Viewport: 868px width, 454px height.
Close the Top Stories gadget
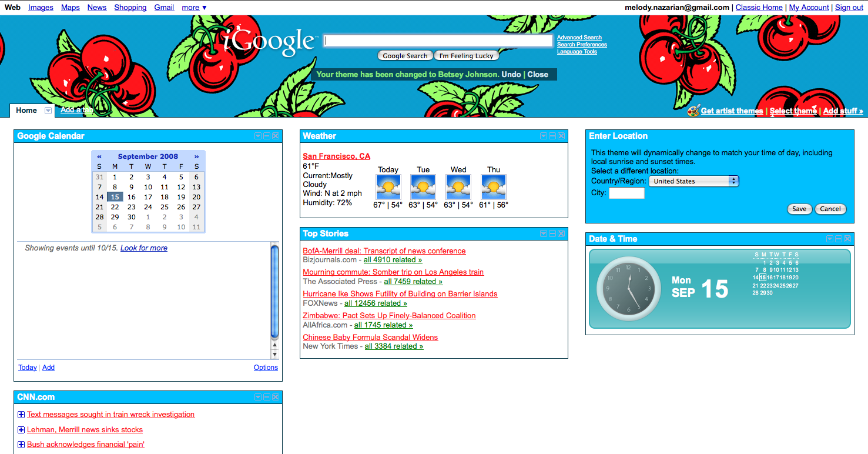tap(561, 233)
